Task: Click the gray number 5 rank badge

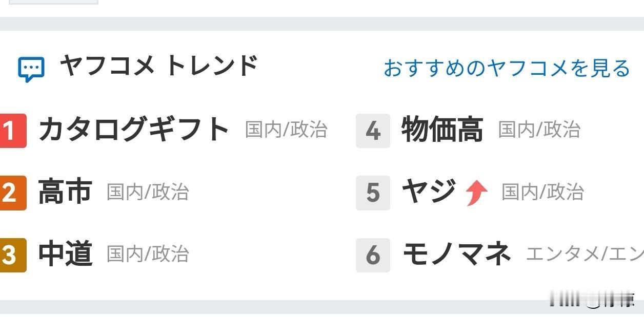Action: 373,193
